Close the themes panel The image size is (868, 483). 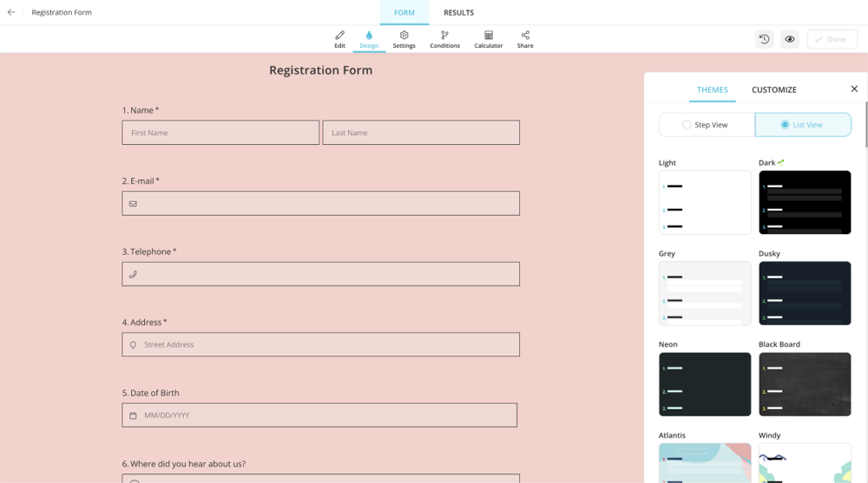[854, 88]
